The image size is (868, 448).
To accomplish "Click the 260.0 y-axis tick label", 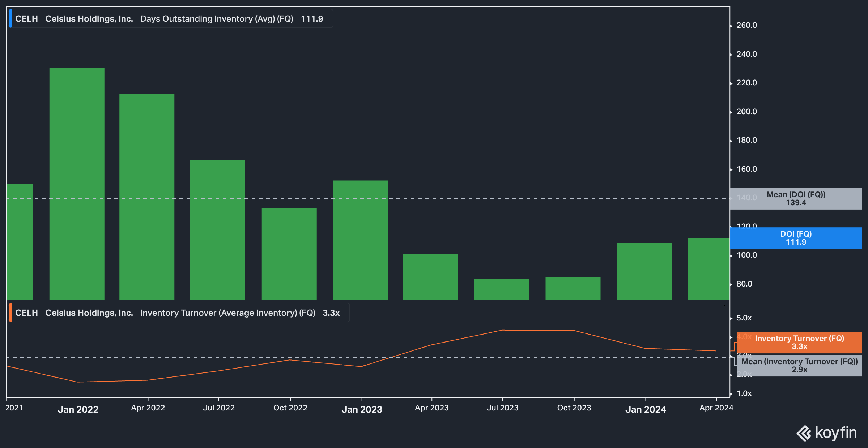I will (747, 25).
